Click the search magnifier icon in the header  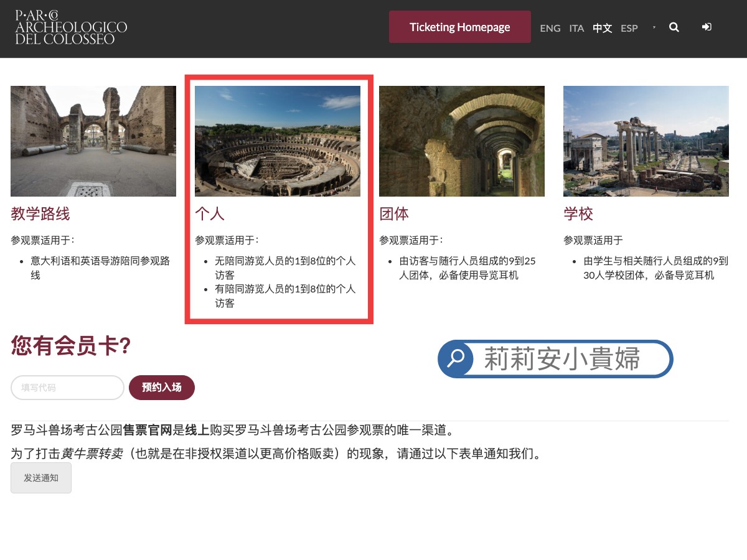coord(674,27)
